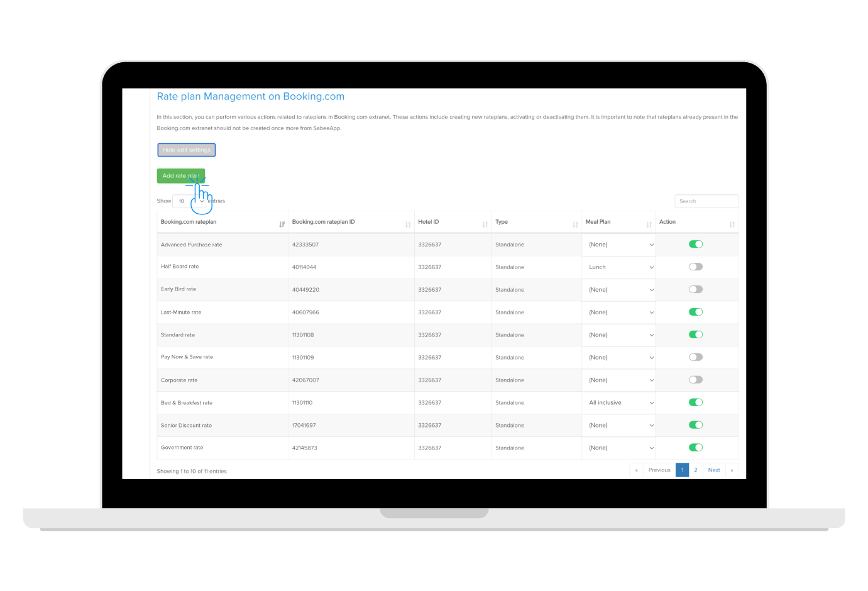The image size is (868, 591).
Task: Go to page 2 of results
Action: pos(696,470)
